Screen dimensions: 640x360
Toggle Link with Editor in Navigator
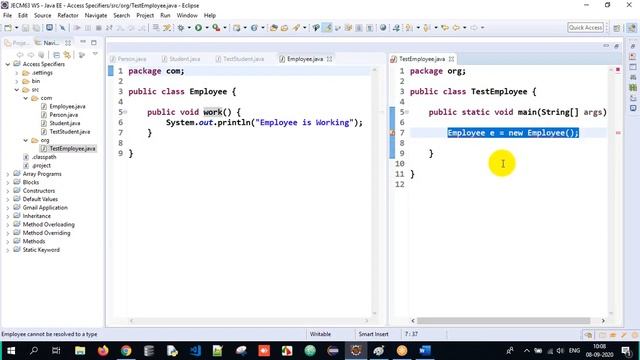coord(67,55)
